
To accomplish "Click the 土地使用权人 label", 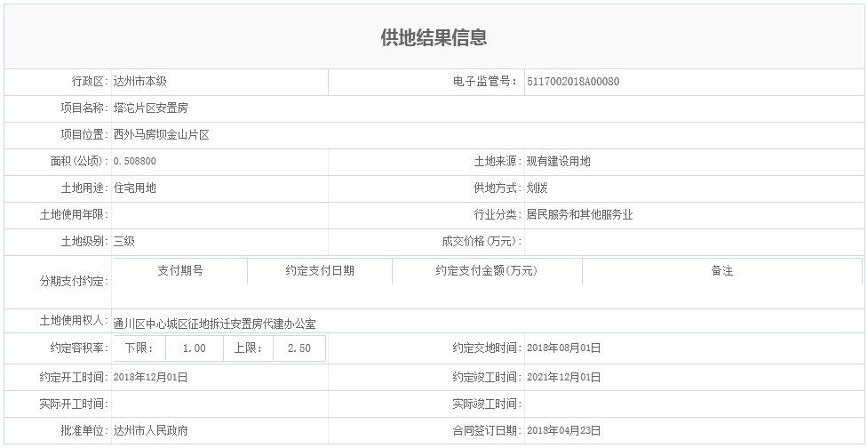I will point(74,320).
